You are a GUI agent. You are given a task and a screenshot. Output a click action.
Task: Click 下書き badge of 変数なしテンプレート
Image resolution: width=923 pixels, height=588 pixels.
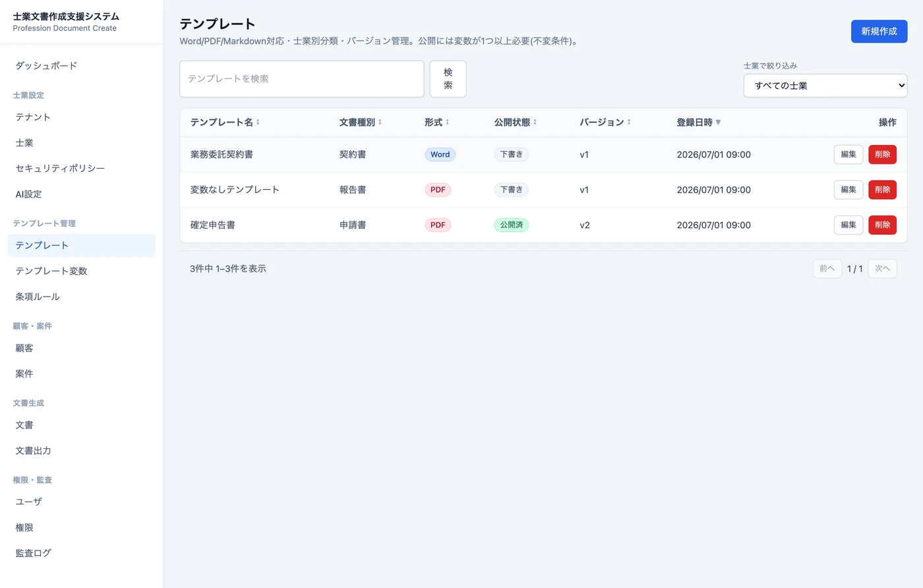pos(512,190)
